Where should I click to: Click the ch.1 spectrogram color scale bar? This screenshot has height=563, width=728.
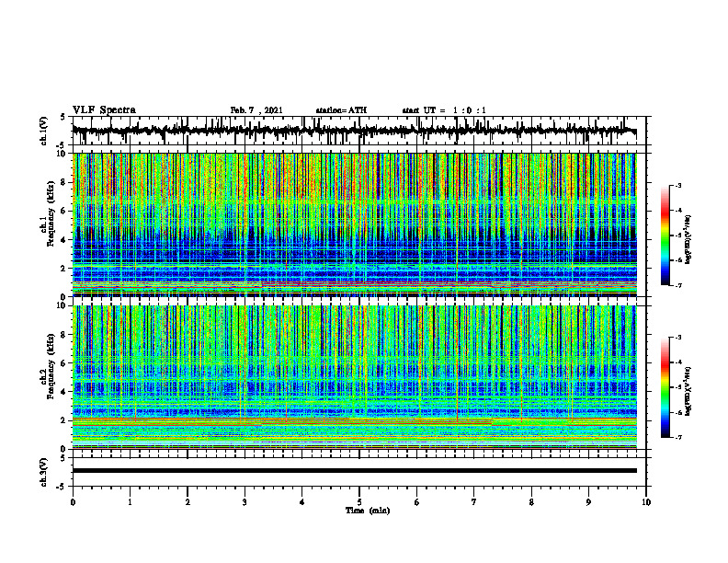[665, 236]
